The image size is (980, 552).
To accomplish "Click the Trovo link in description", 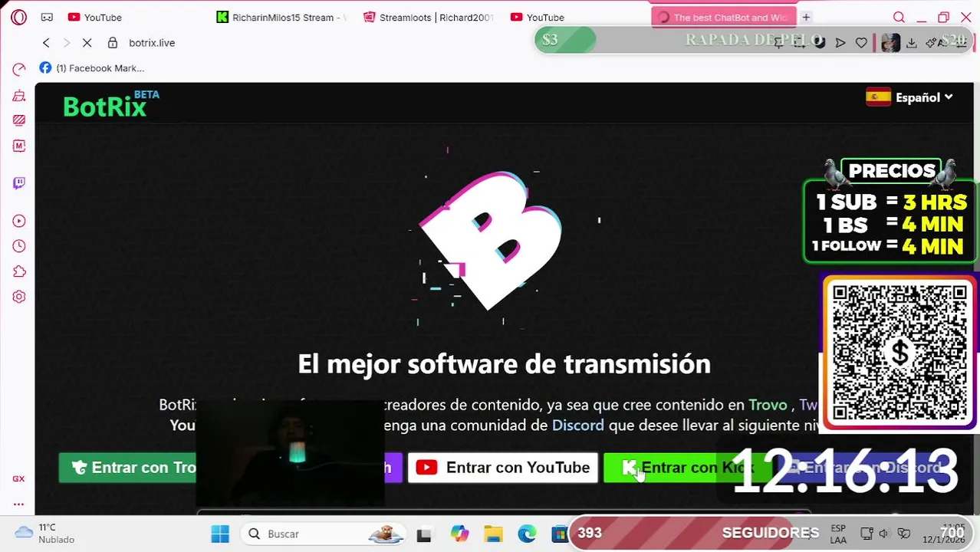I will (768, 405).
